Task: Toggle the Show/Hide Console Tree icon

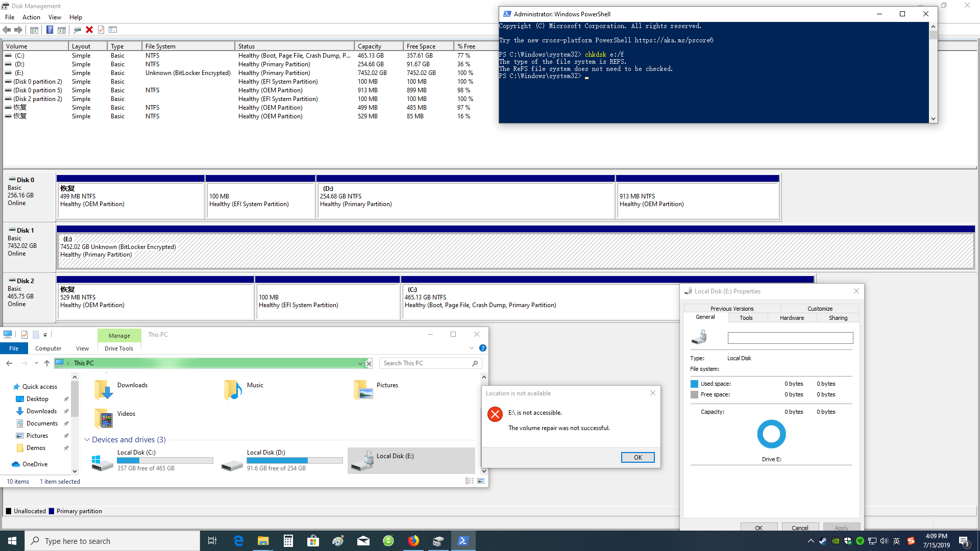Action: (x=34, y=30)
